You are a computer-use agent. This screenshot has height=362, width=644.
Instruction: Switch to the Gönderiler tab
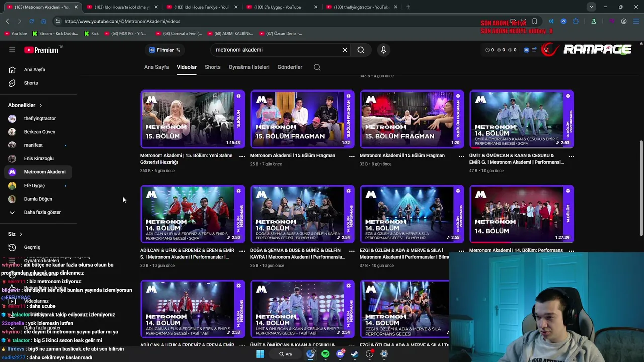(290, 67)
